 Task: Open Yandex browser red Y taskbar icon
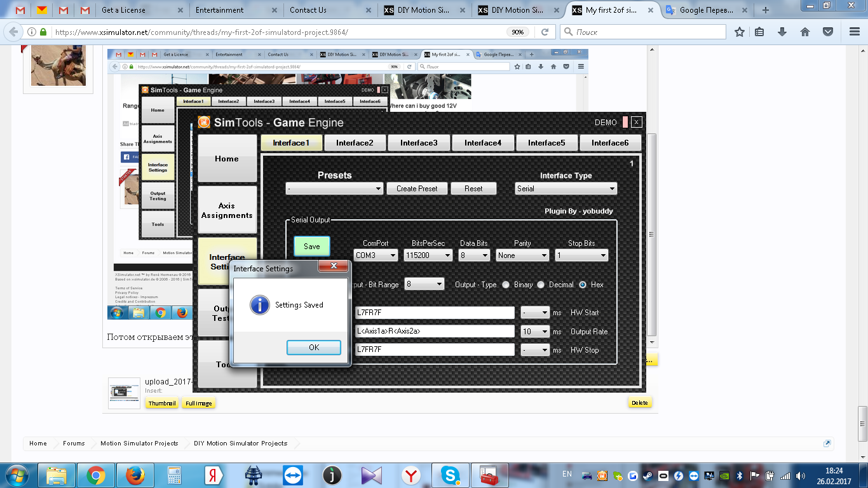click(412, 475)
